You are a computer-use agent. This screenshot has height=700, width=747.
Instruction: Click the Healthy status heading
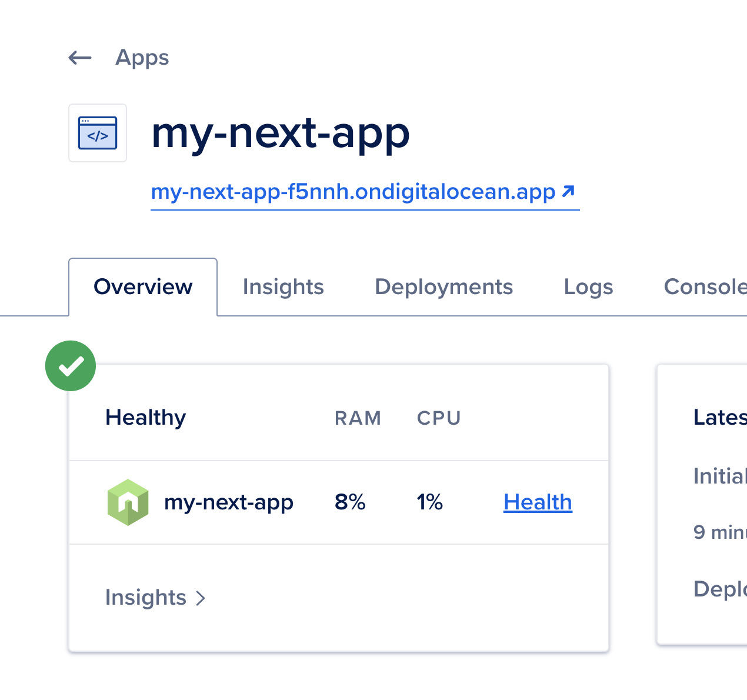click(146, 418)
